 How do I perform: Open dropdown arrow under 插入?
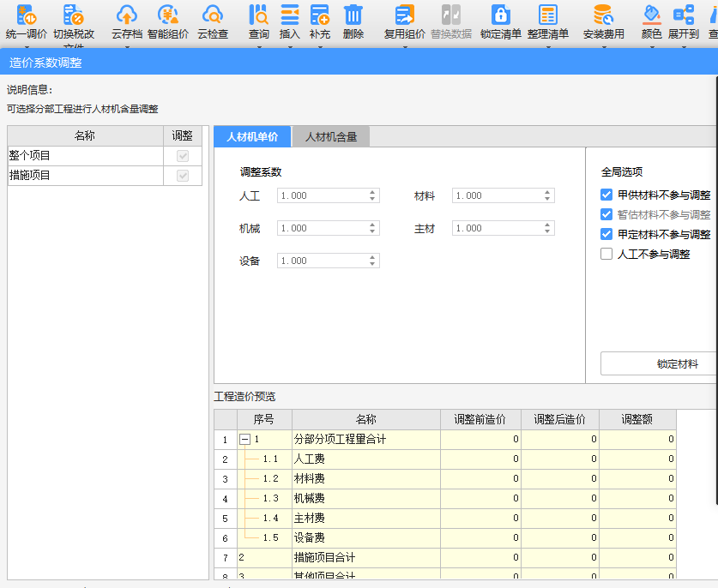(x=290, y=46)
